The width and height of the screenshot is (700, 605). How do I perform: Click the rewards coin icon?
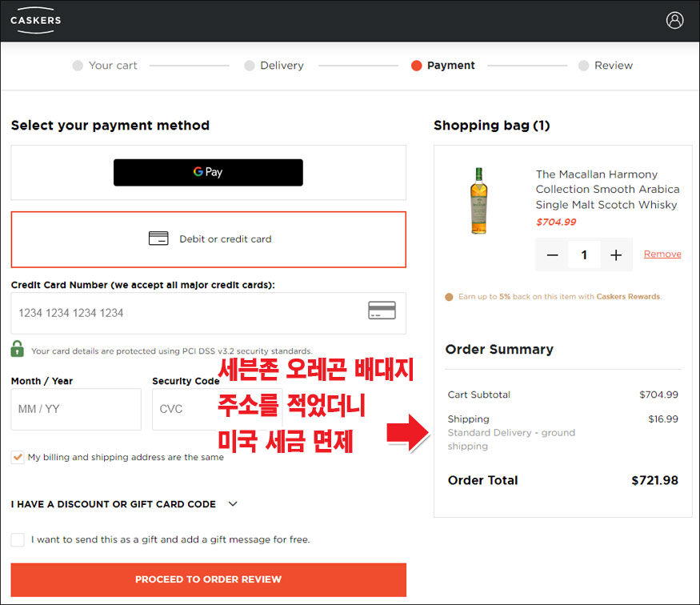click(x=449, y=297)
